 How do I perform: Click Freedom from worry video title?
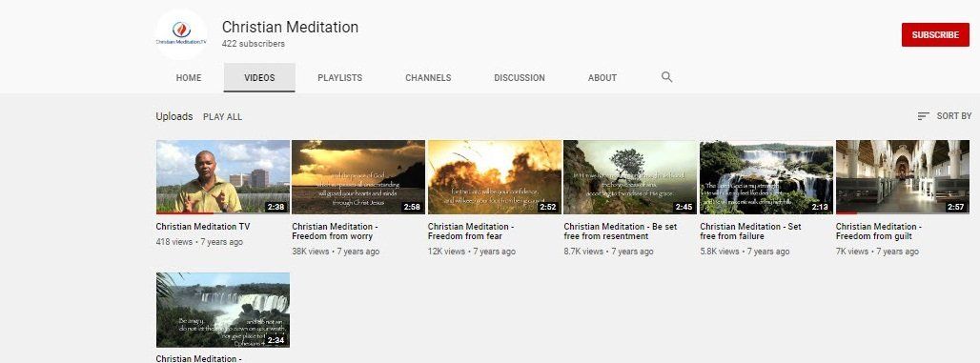point(335,232)
